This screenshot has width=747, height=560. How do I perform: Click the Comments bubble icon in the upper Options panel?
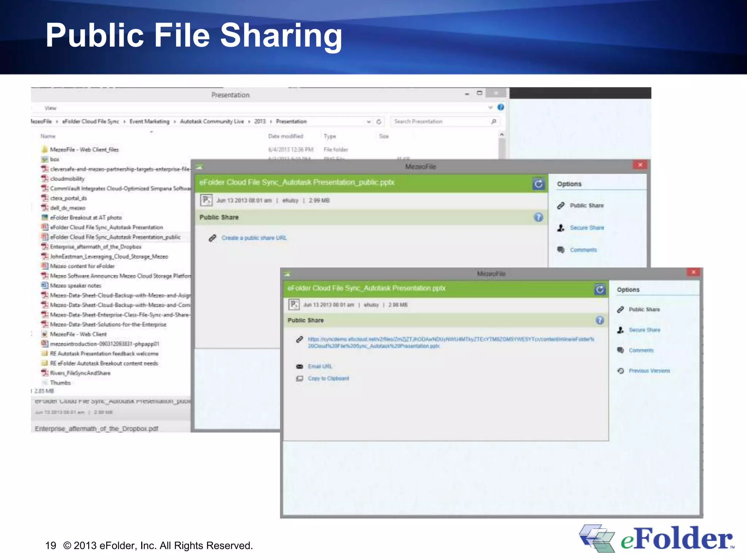(561, 250)
